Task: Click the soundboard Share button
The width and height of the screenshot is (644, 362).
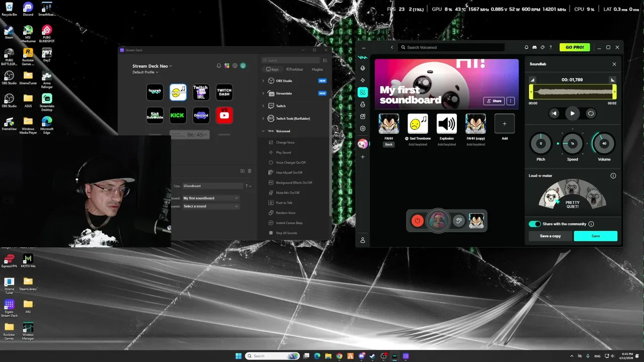Action: point(494,101)
